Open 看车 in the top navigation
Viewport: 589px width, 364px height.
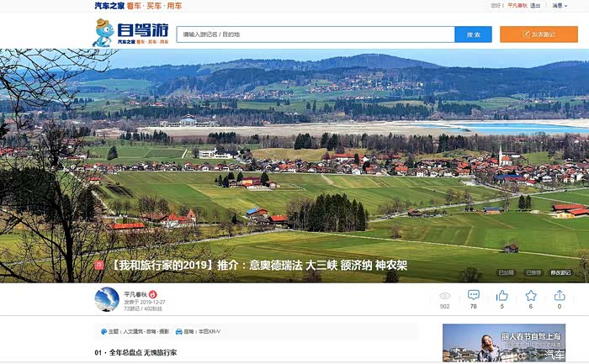coord(134,6)
